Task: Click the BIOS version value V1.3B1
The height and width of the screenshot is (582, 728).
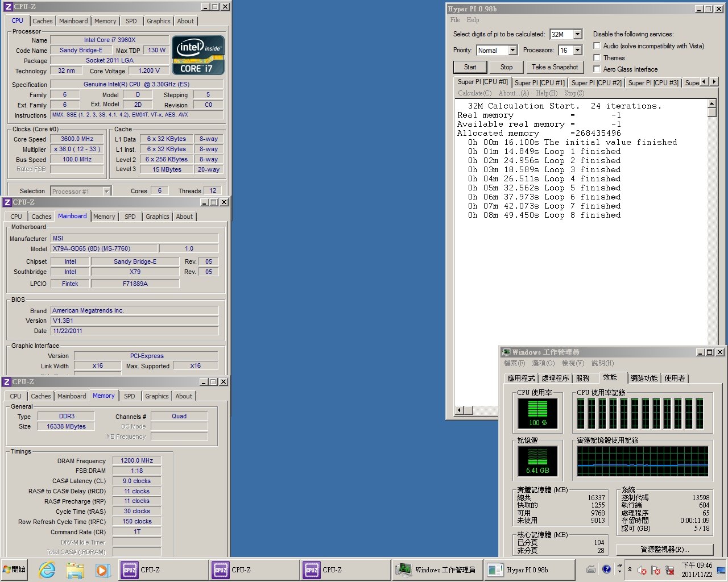Action: tap(135, 321)
